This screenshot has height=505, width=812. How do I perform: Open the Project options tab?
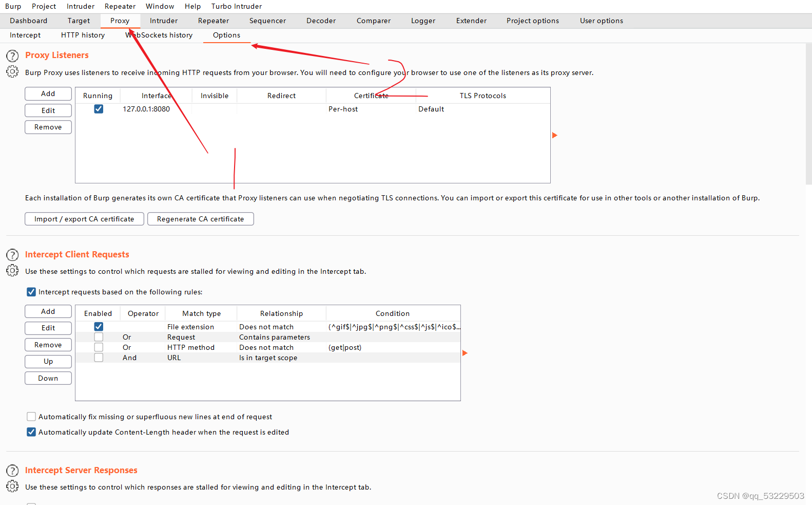coord(533,21)
